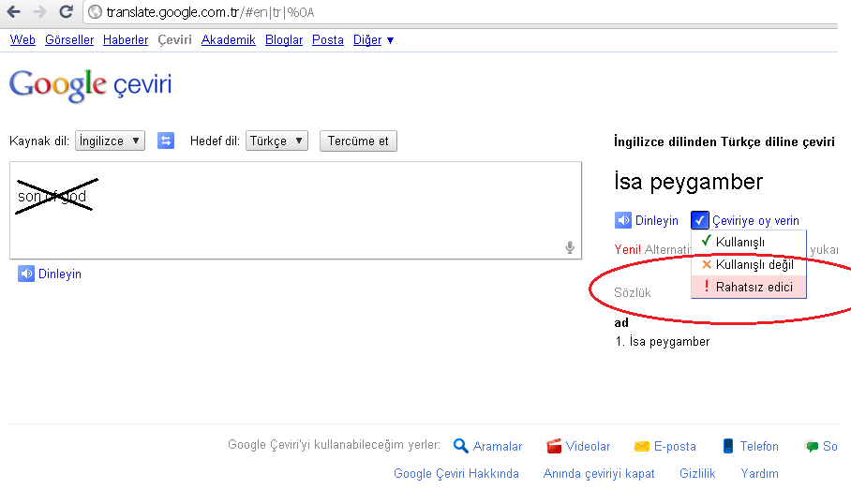Choose Rahatsız edici menu option

749,287
